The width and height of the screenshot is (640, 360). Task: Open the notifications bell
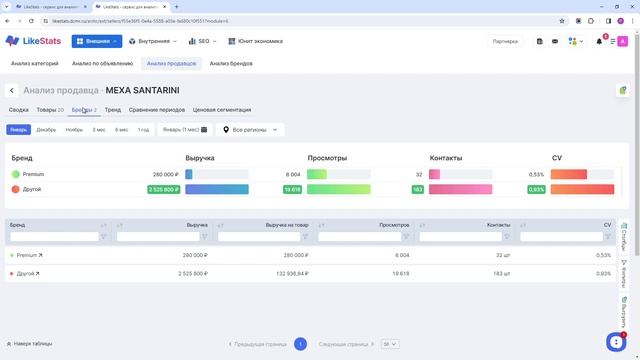click(x=599, y=41)
